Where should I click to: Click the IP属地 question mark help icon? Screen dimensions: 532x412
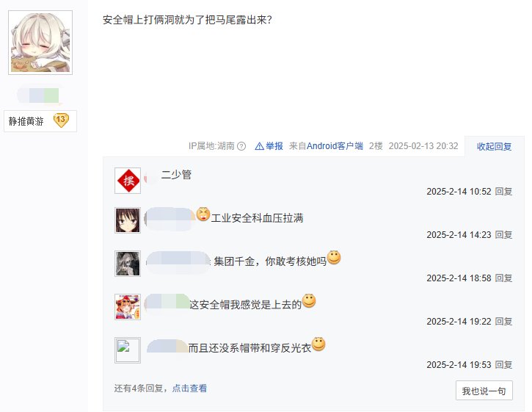click(241, 146)
